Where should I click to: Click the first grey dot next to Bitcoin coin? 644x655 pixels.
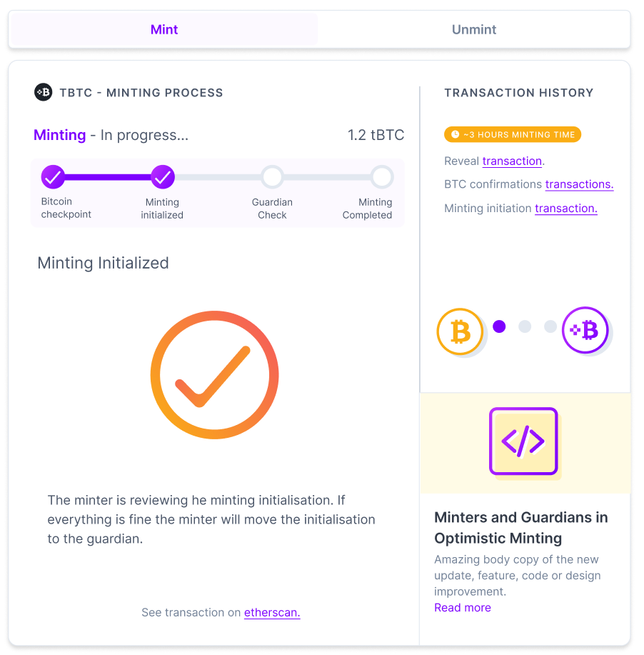pos(525,326)
